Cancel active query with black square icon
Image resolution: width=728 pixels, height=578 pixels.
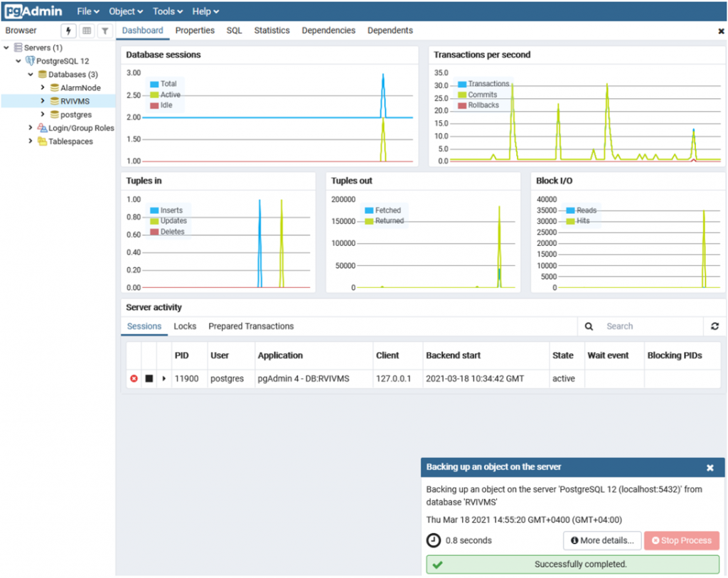(149, 379)
